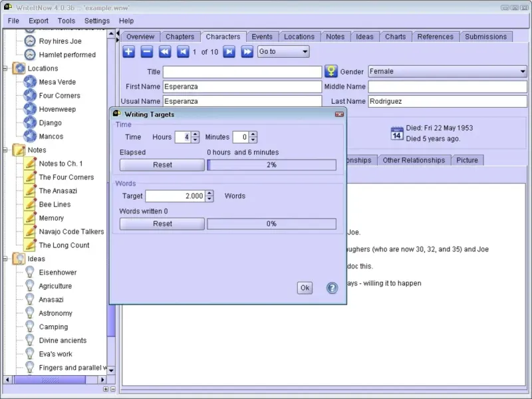Go to previous character record
532x399 pixels.
click(x=183, y=52)
